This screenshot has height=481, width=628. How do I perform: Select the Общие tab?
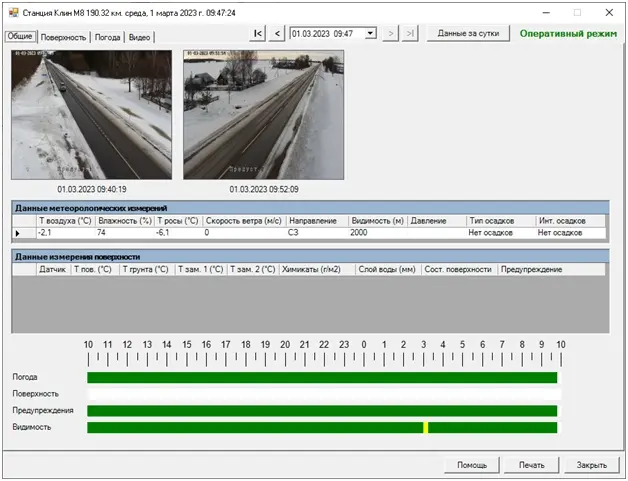tap(20, 37)
